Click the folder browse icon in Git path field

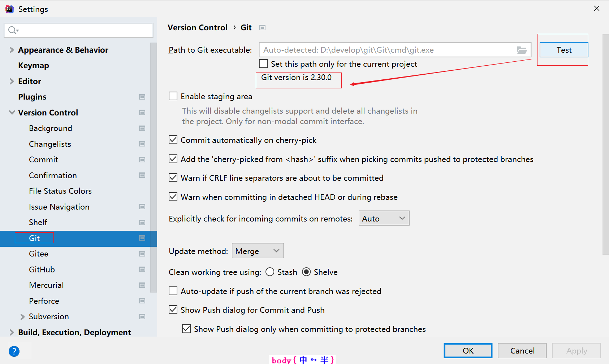coord(522,50)
